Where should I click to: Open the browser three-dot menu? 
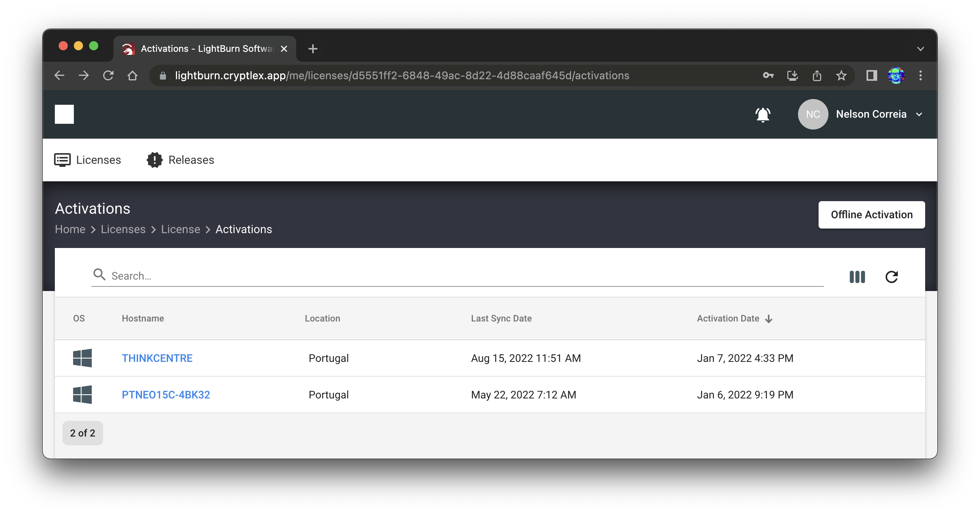[921, 75]
